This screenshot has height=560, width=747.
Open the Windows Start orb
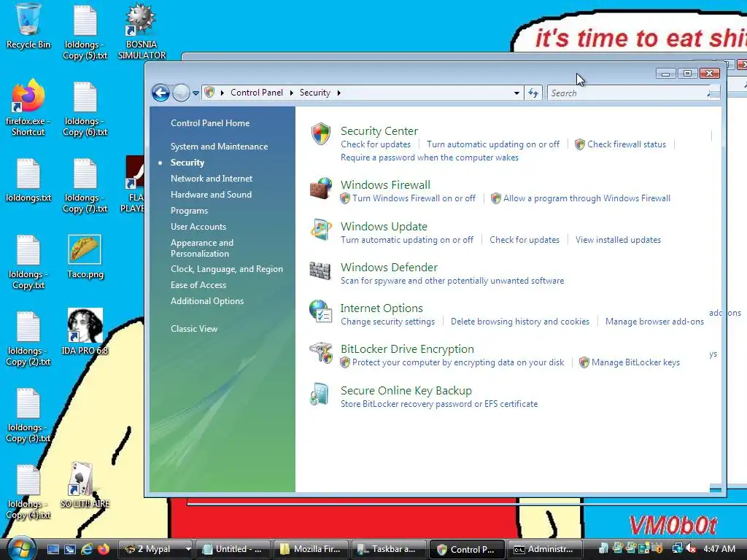click(x=21, y=548)
